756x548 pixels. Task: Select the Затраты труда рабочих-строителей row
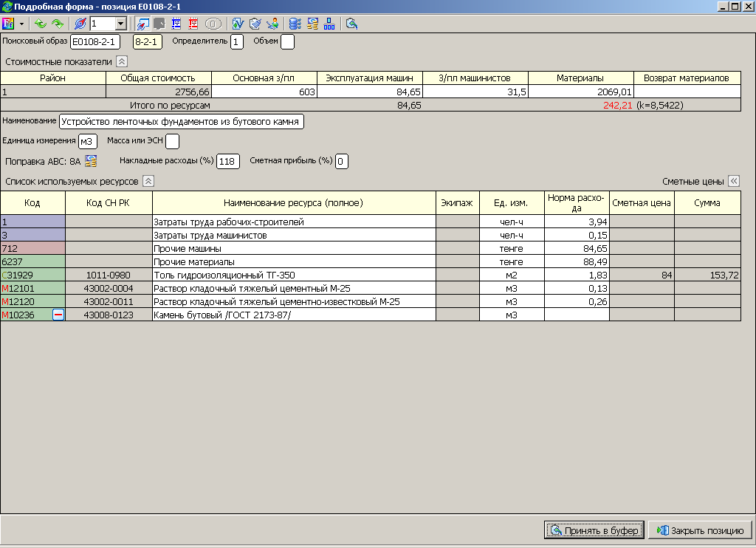coord(371,222)
